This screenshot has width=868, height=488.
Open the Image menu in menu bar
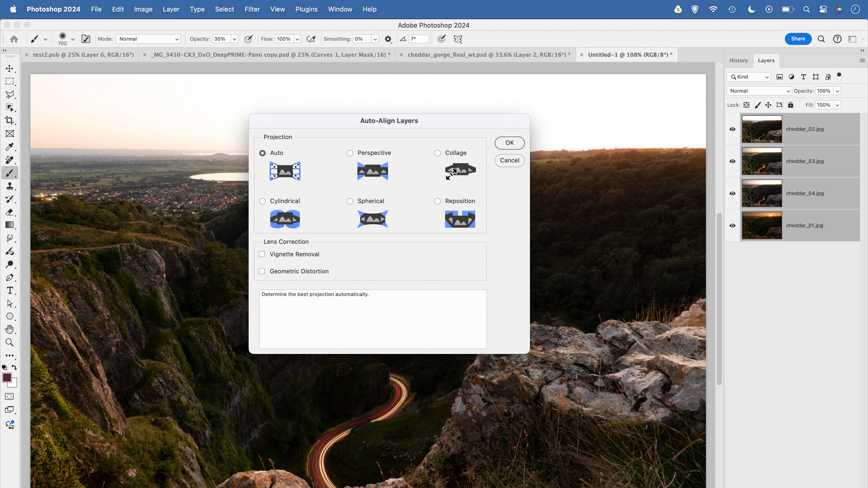(143, 9)
